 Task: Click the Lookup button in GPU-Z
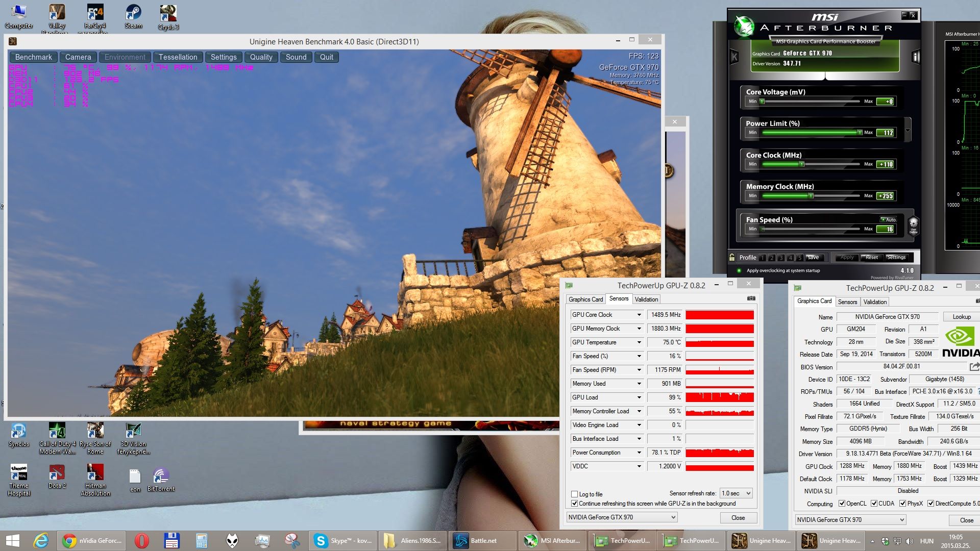[x=962, y=317]
